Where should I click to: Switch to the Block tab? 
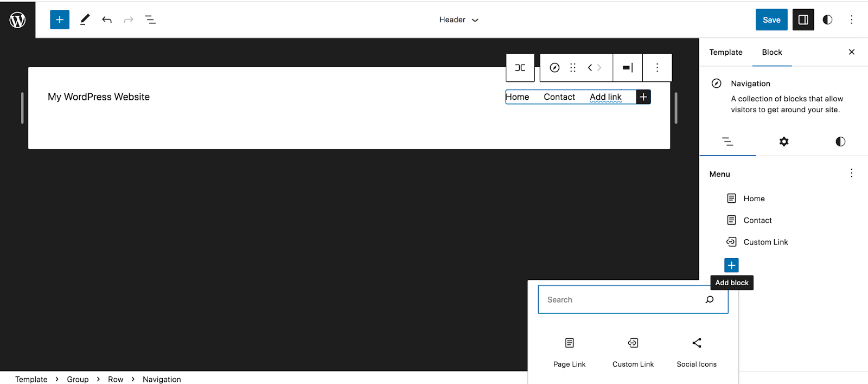point(771,52)
